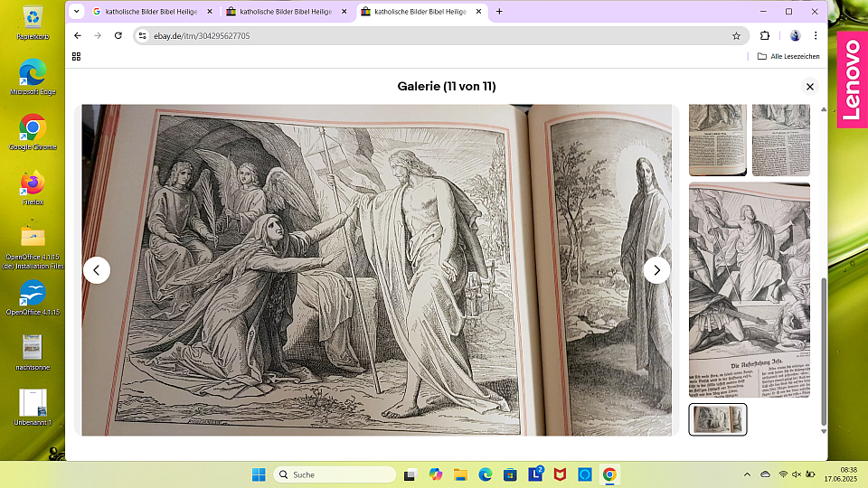The height and width of the screenshot is (488, 868).
Task: Open the site information icon in address bar
Action: coord(142,35)
